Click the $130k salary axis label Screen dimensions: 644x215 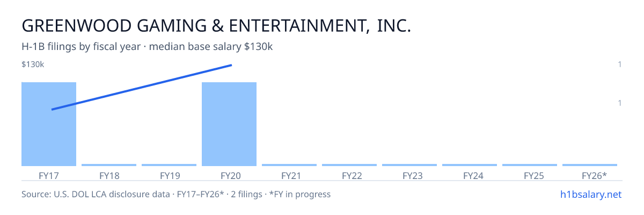click(x=33, y=64)
